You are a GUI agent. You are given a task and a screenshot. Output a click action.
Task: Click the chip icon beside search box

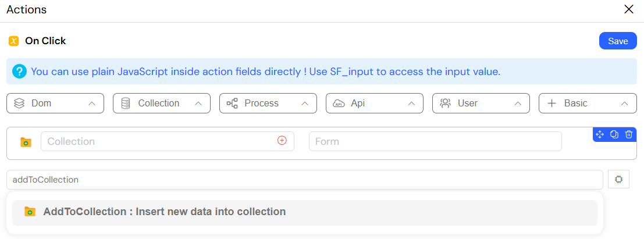[x=618, y=180]
